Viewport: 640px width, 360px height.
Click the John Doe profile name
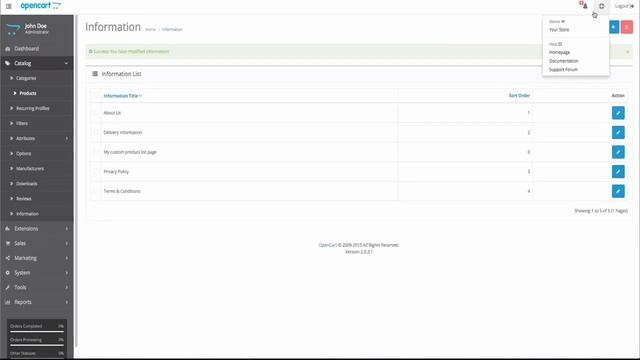click(36, 26)
